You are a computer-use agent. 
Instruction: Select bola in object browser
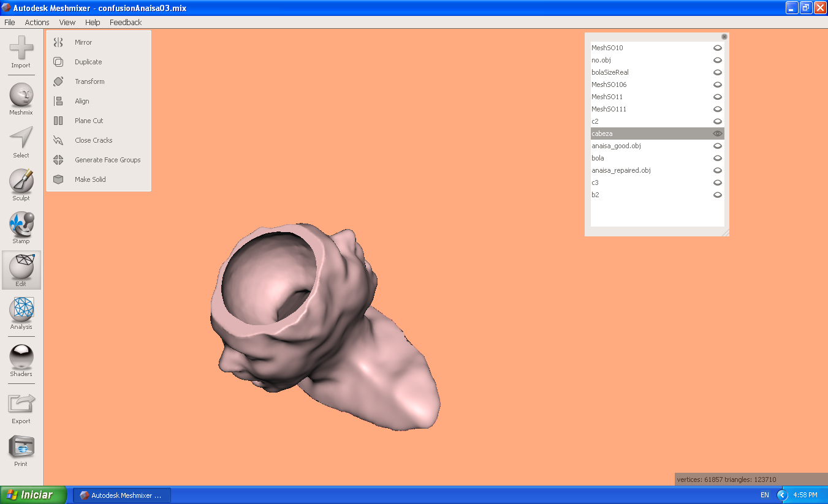click(598, 158)
